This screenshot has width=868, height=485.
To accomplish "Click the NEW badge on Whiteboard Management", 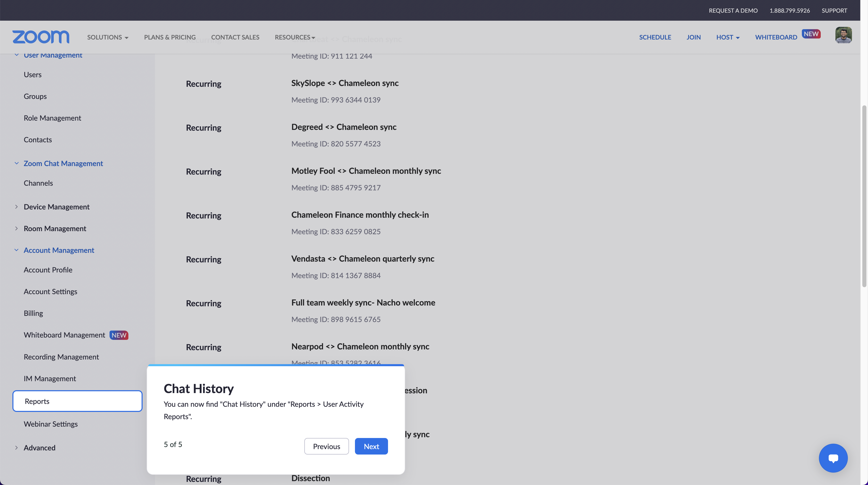I will pyautogui.click(x=119, y=335).
